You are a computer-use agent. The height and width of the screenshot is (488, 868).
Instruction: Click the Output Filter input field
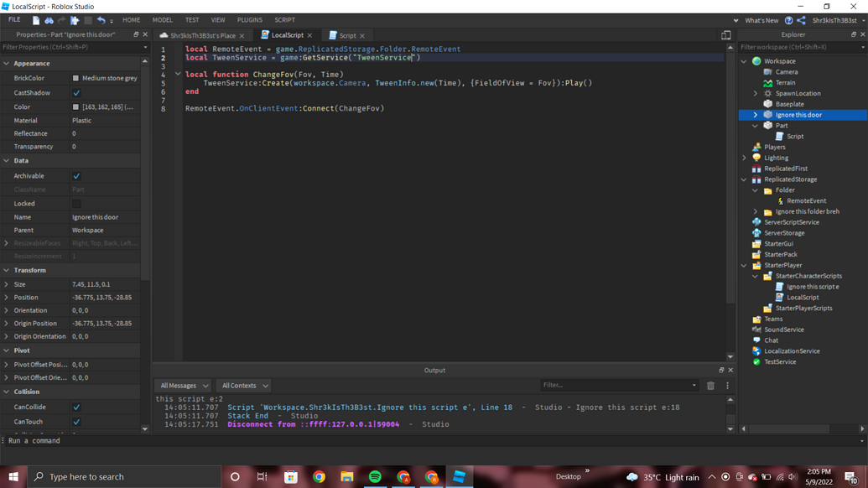(619, 386)
